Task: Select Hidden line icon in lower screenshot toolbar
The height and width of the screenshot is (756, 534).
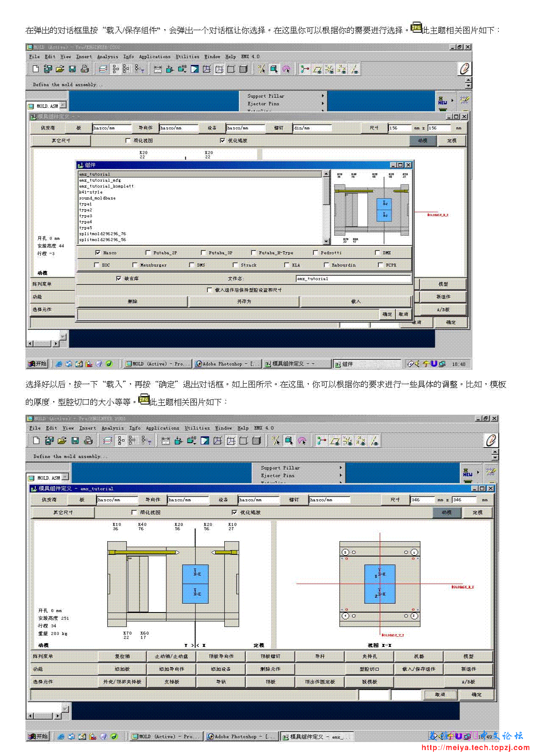Action: [231, 441]
